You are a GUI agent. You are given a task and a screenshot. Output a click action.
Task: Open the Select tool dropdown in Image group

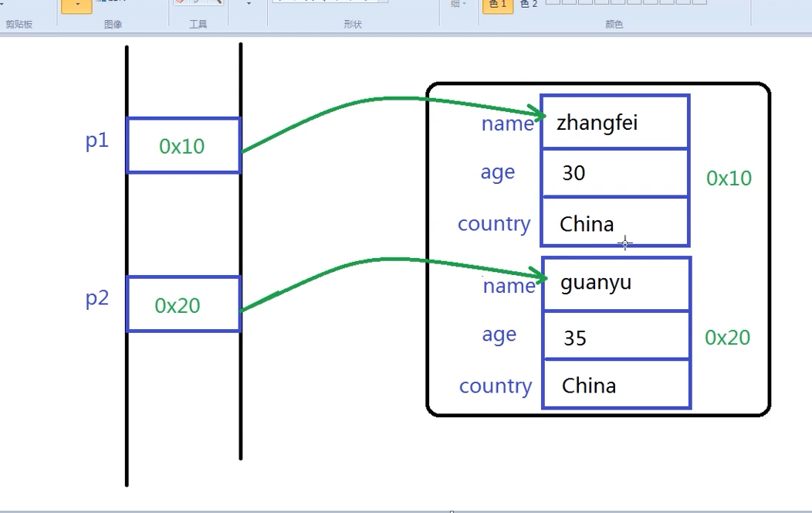(x=76, y=5)
